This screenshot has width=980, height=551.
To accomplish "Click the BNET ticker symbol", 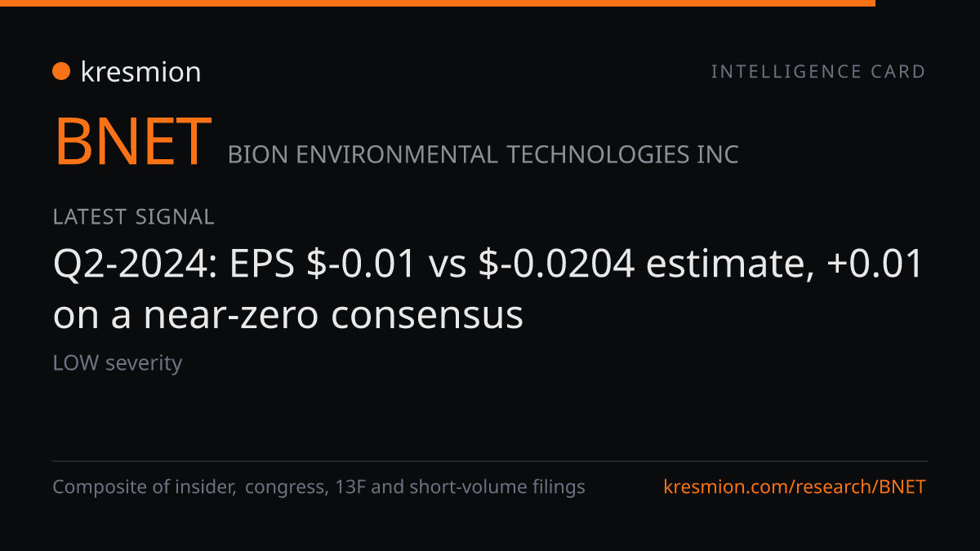I will tap(132, 143).
